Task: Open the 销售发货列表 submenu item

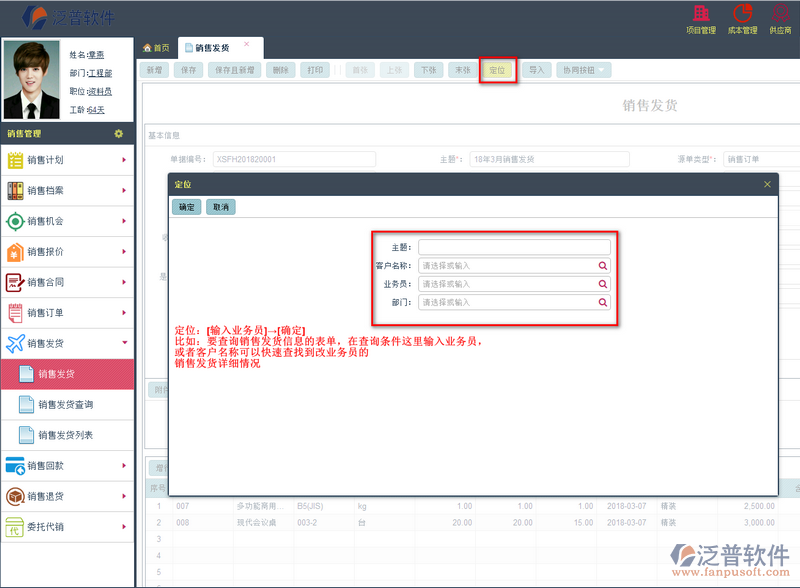Action: (x=67, y=435)
